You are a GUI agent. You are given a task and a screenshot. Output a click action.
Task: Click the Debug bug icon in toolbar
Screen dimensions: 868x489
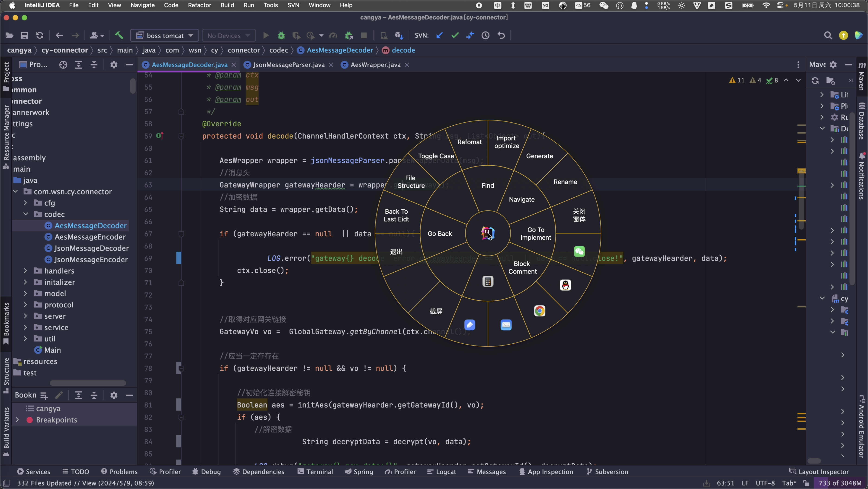pos(281,36)
